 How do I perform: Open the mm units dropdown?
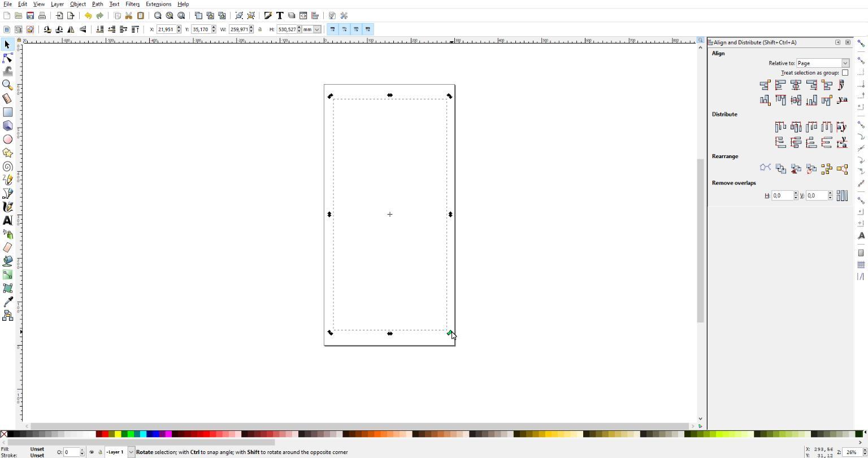click(311, 29)
